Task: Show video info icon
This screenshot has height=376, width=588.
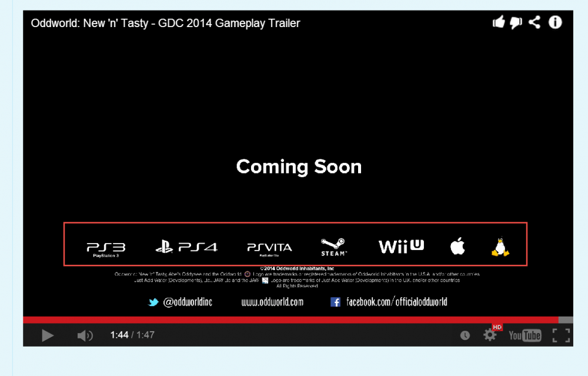Action: (x=556, y=22)
